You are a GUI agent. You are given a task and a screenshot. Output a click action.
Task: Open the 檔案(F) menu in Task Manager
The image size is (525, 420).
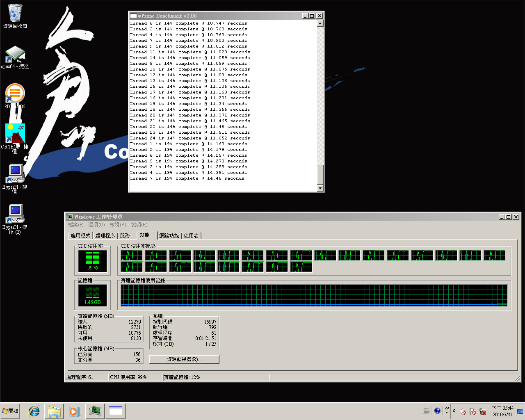tap(75, 225)
